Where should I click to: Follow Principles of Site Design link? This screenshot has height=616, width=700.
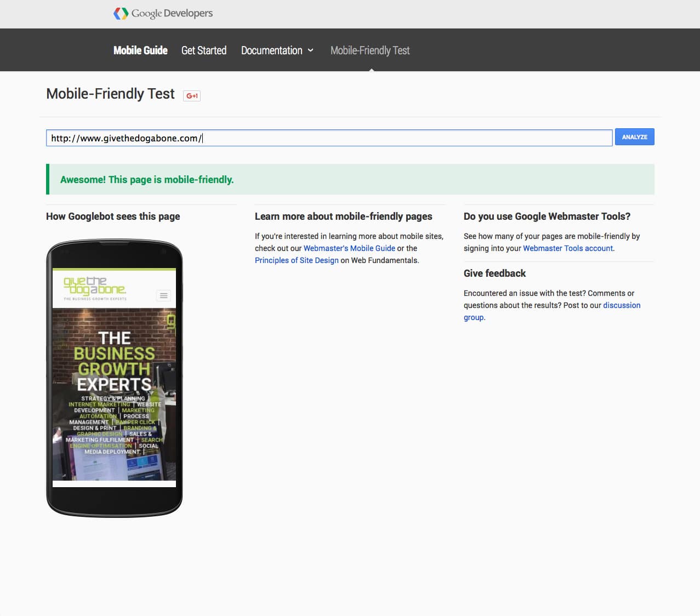[297, 260]
